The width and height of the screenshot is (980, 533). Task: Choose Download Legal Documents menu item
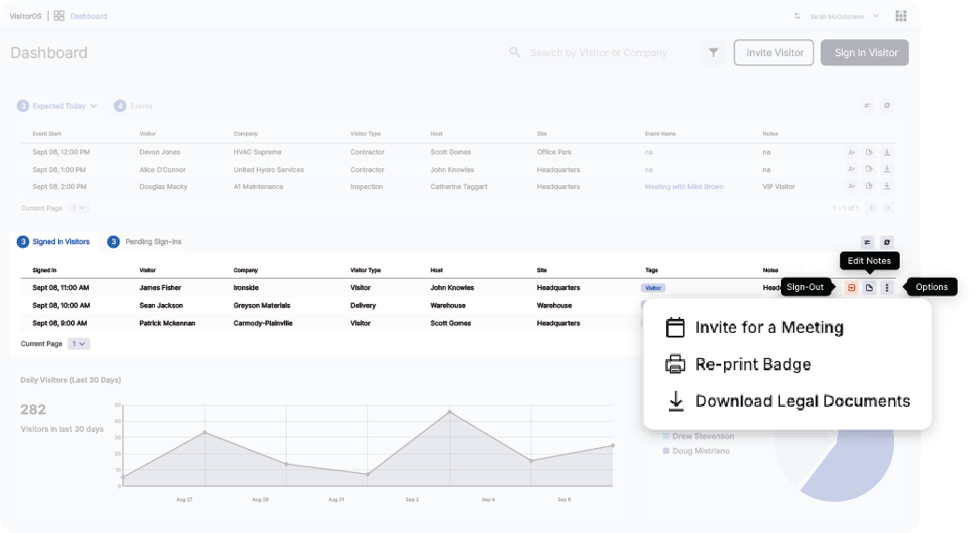(802, 401)
